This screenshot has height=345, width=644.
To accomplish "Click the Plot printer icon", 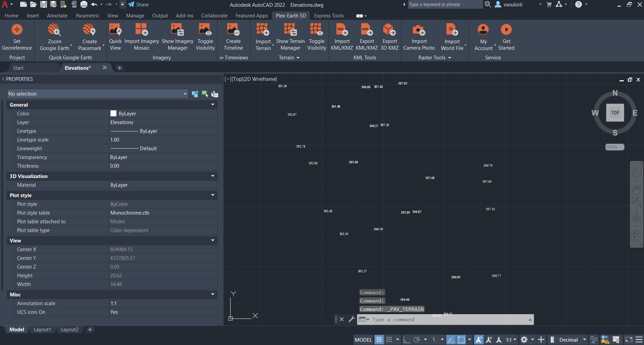I will click(84, 4).
